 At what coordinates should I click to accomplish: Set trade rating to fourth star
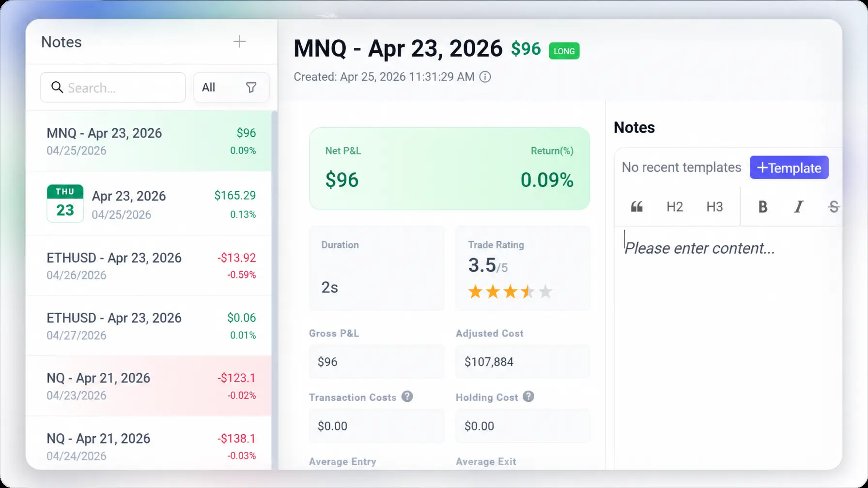pos(527,291)
